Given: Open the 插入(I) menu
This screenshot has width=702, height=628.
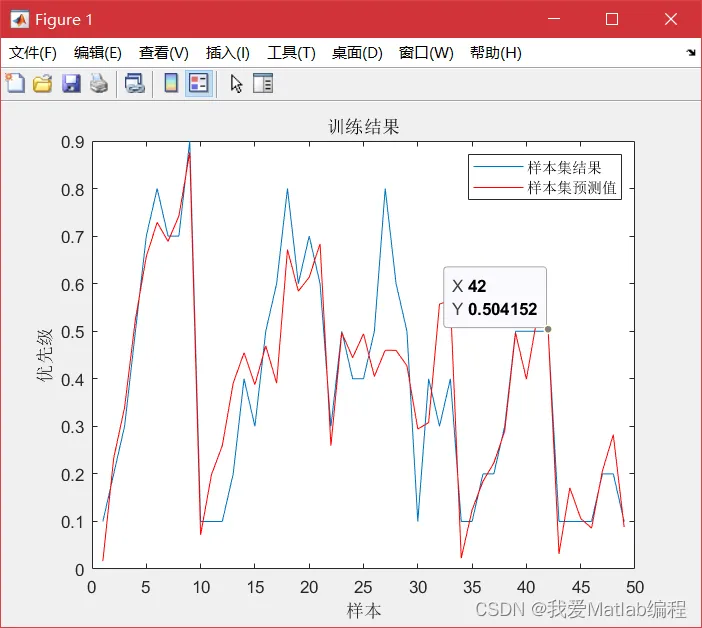Looking at the screenshot, I should 227,53.
